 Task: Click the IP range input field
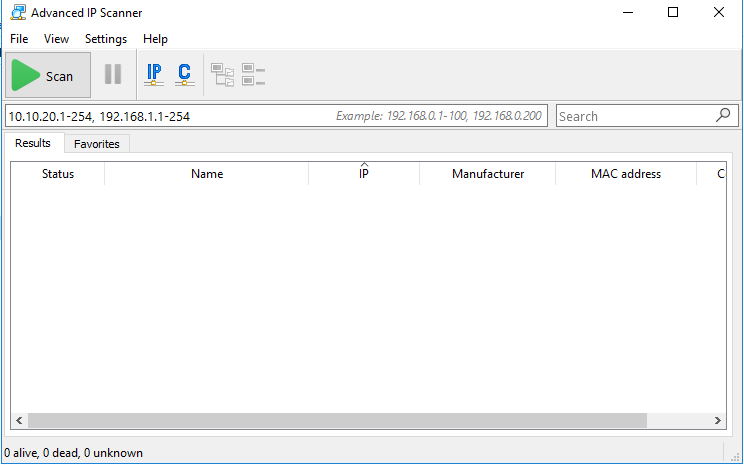click(x=277, y=116)
